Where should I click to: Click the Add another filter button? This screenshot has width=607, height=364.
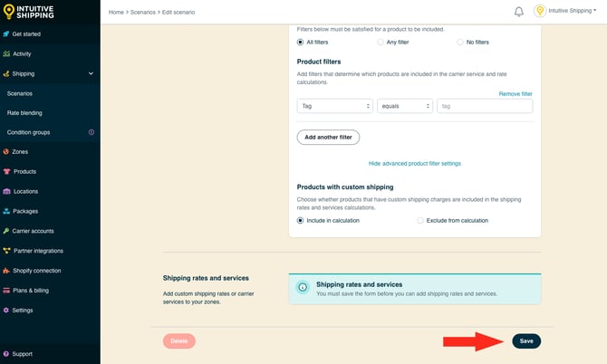point(328,137)
